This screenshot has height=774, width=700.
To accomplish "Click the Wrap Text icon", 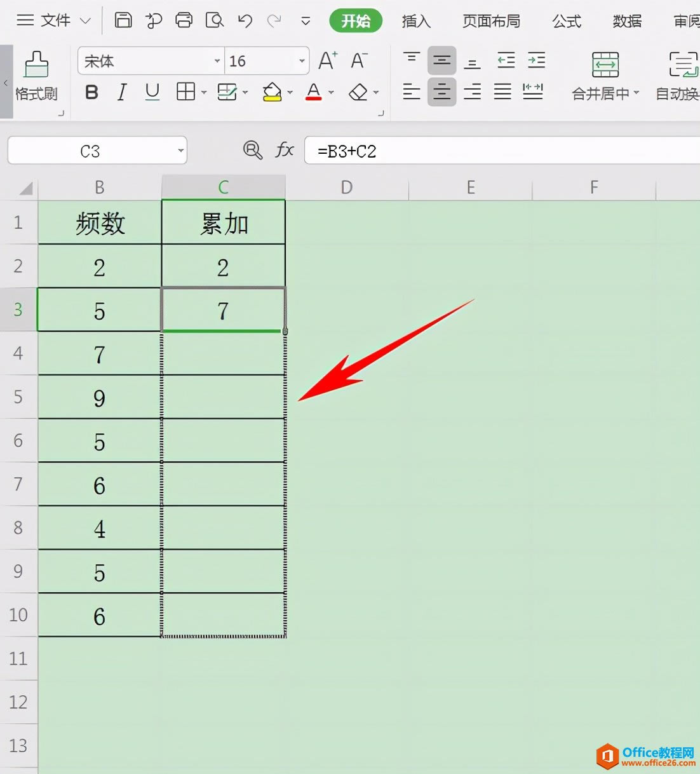I will pos(683,65).
